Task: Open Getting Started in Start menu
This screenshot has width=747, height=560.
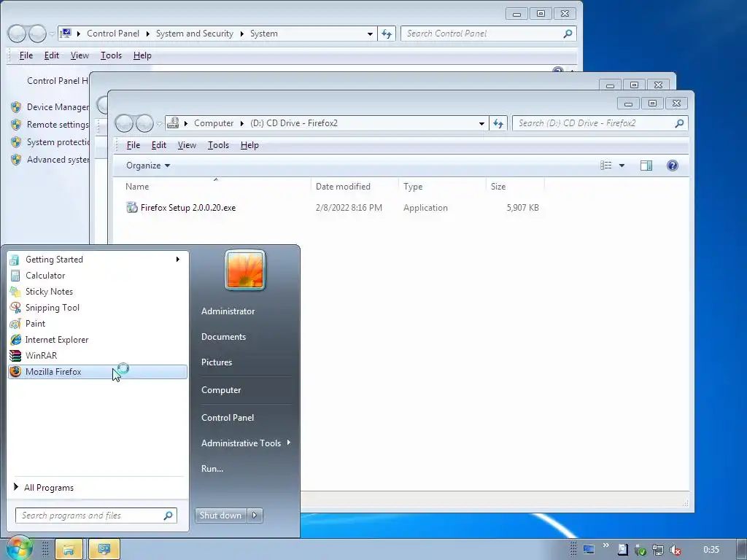Action: (x=98, y=260)
